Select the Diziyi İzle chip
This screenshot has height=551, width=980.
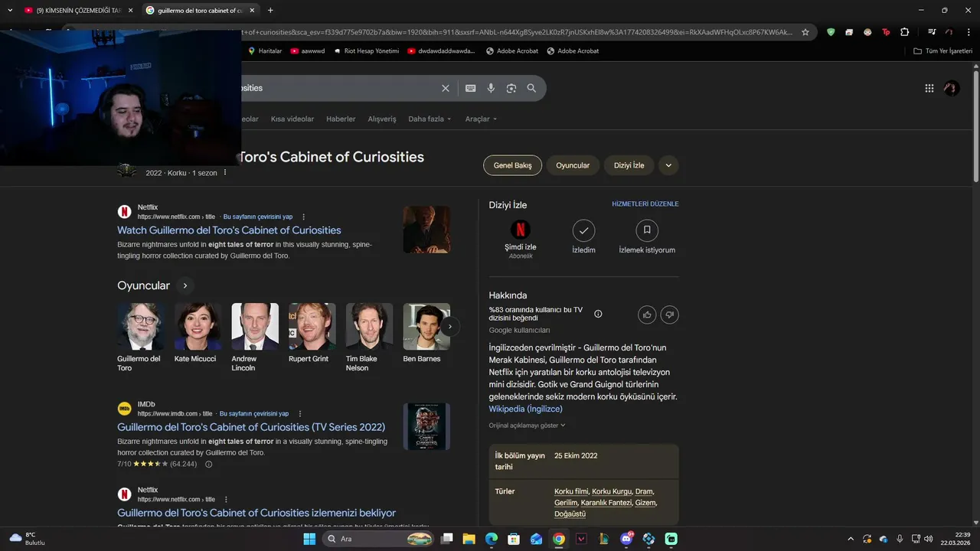click(x=629, y=165)
